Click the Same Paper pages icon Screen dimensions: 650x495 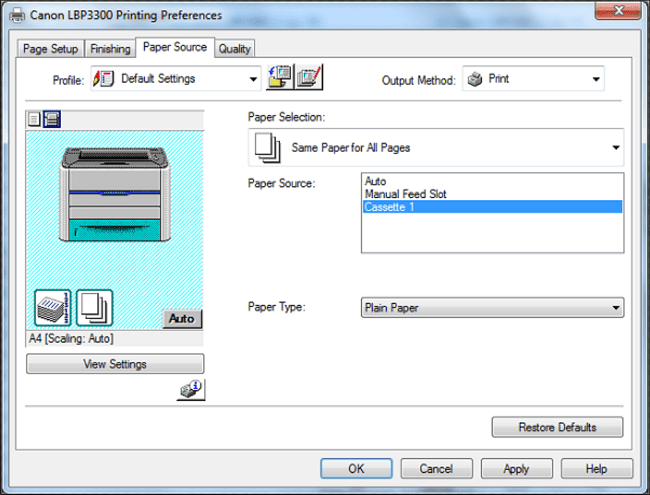(x=267, y=148)
